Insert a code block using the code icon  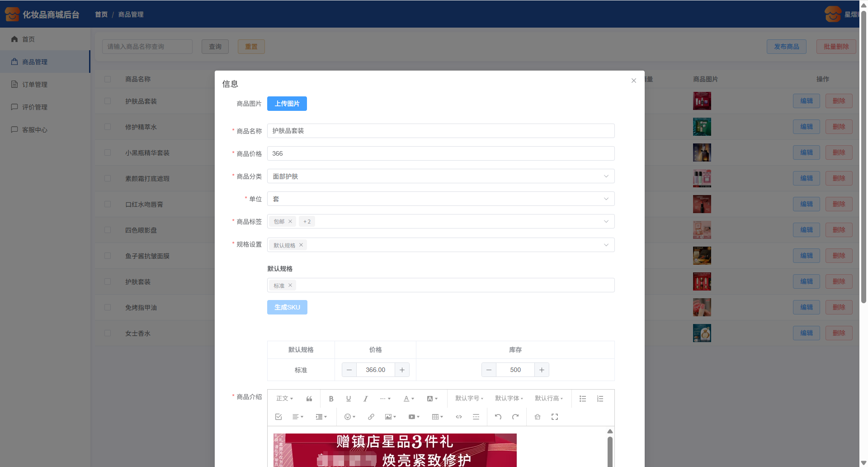pyautogui.click(x=458, y=417)
